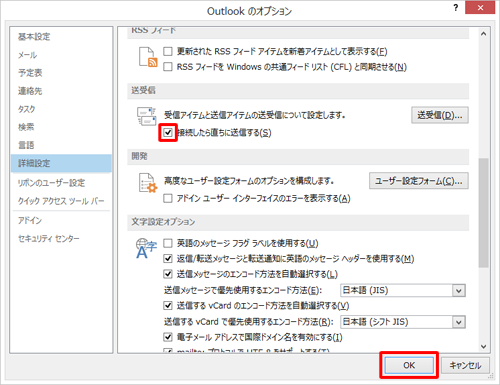The height and width of the screenshot is (385, 500).
Task: Click the scrollbar up arrow
Action: pos(484,34)
